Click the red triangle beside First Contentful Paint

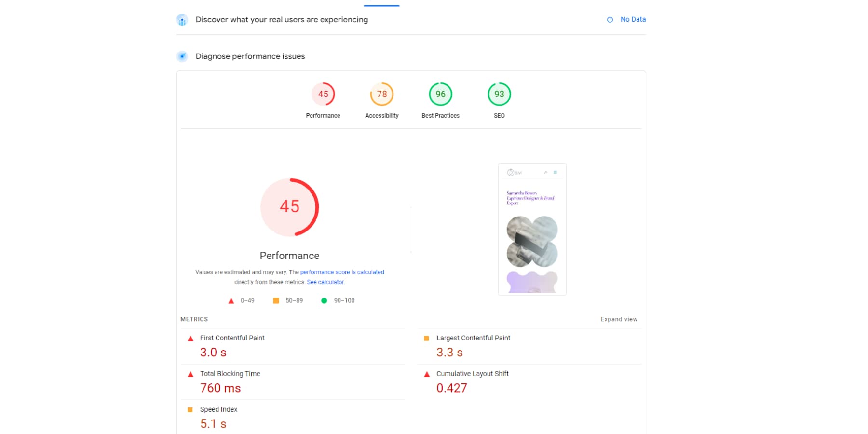[x=190, y=338]
